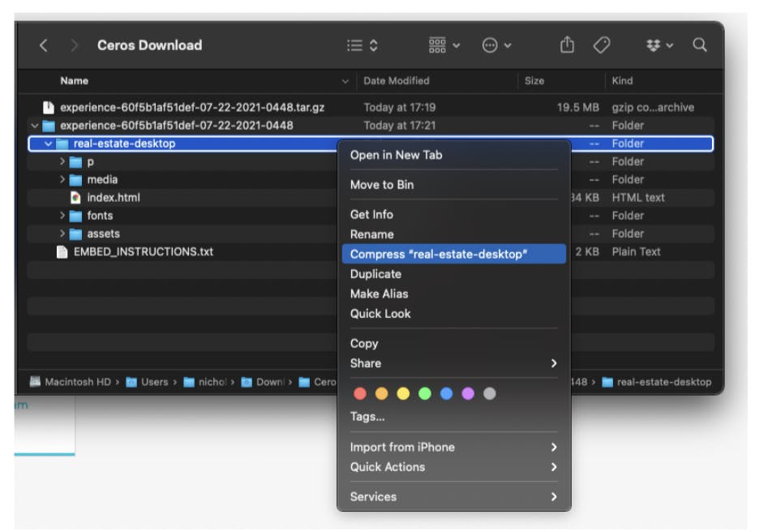
Task: Expand the fonts folder
Action: (x=62, y=216)
